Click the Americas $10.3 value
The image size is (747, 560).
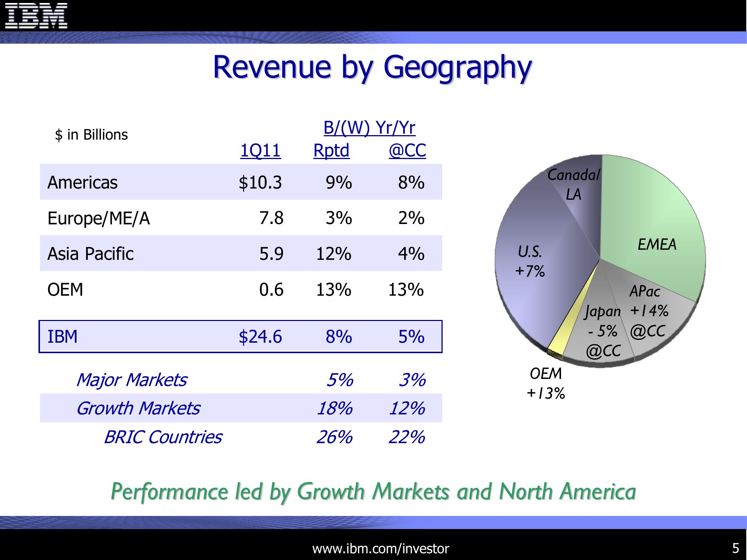(260, 183)
